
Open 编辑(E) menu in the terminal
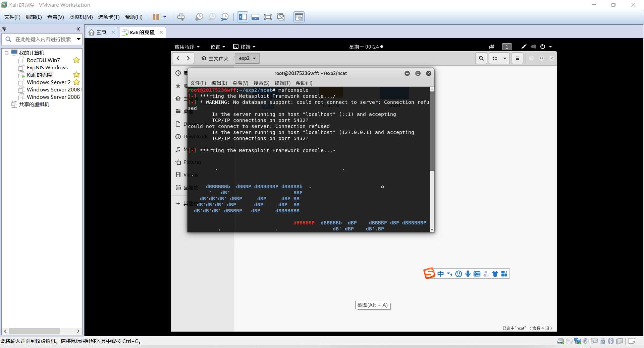(x=219, y=83)
